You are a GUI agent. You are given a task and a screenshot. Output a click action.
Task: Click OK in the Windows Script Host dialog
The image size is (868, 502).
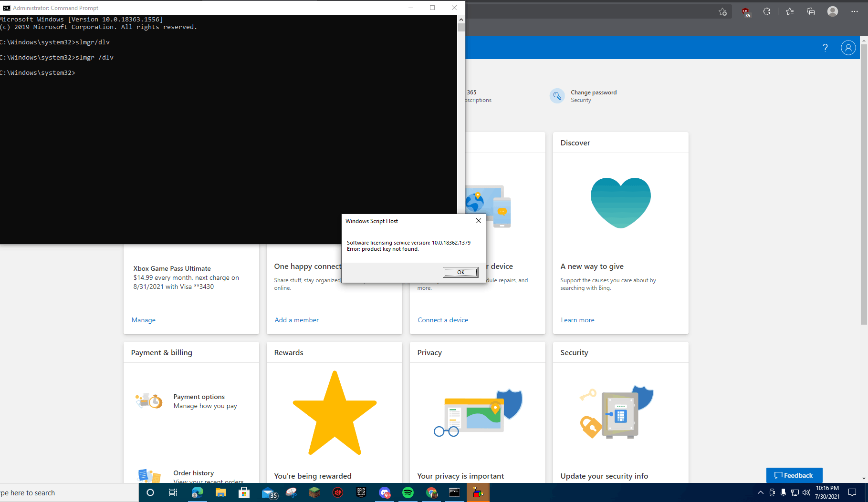(460, 272)
